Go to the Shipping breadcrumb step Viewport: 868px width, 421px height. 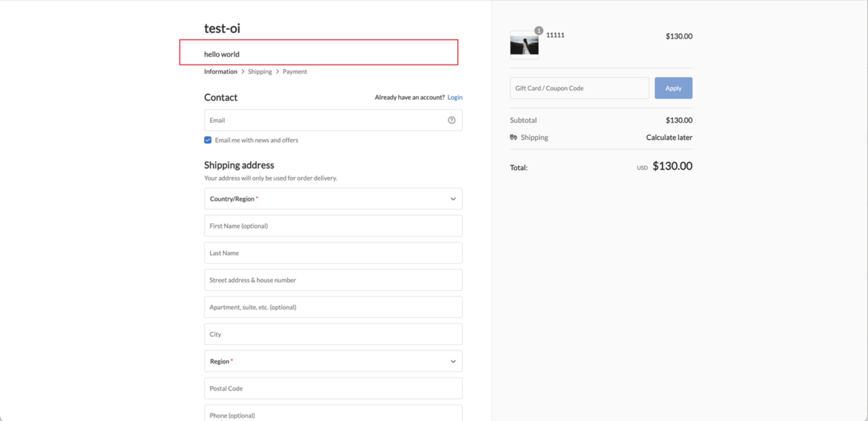[x=260, y=72]
